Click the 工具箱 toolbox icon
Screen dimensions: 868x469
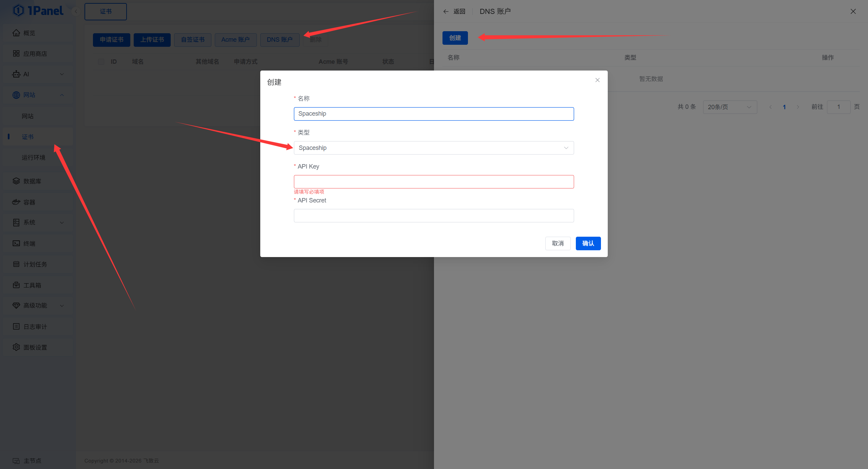[16, 285]
